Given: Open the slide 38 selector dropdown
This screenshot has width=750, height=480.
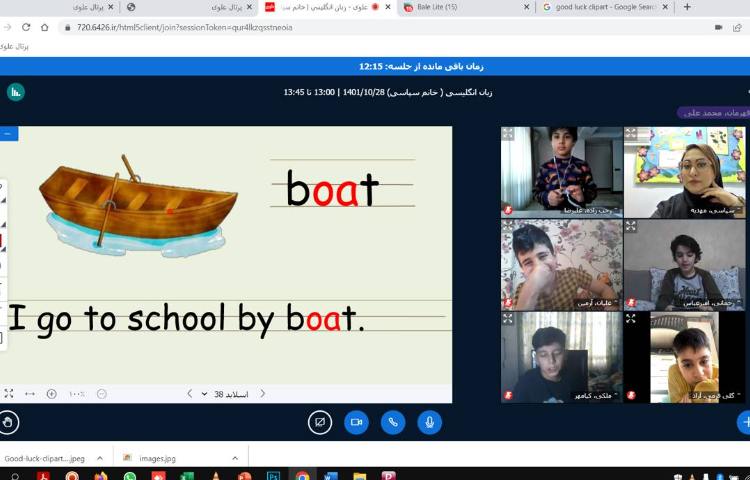Looking at the screenshot, I should 226,394.
